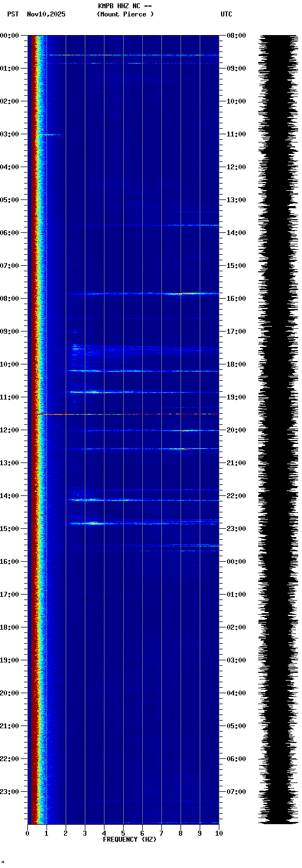302x868 pixels.
Task: Click the station title KMPB HHZ NC --
Action: tap(125, 6)
